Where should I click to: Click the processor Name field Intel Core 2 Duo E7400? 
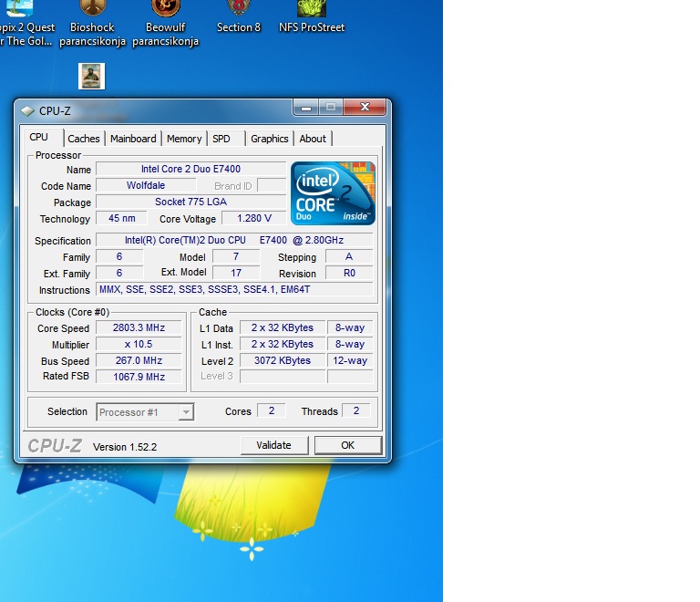[191, 169]
